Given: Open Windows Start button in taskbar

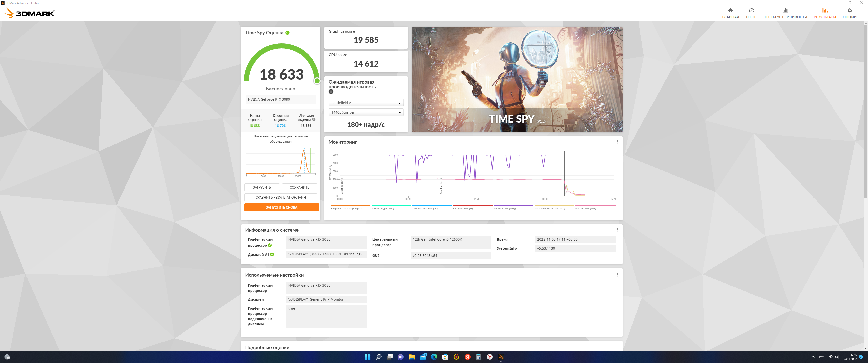Looking at the screenshot, I should point(367,357).
